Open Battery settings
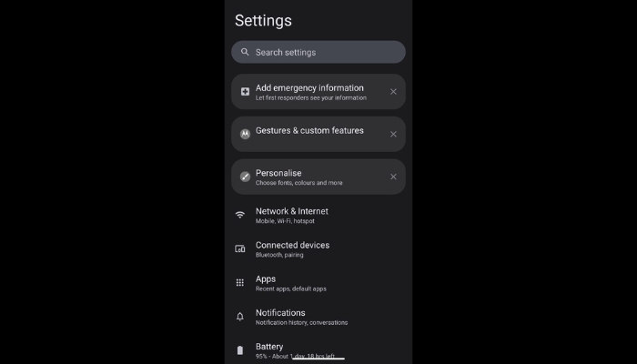The width and height of the screenshot is (637, 364). [318, 349]
